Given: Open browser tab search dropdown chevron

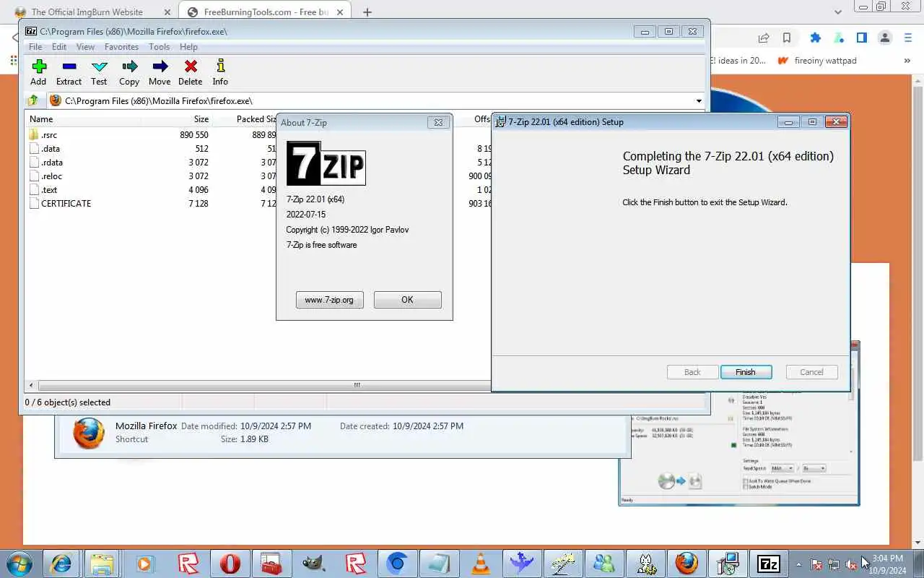Looking at the screenshot, I should pyautogui.click(x=838, y=12).
